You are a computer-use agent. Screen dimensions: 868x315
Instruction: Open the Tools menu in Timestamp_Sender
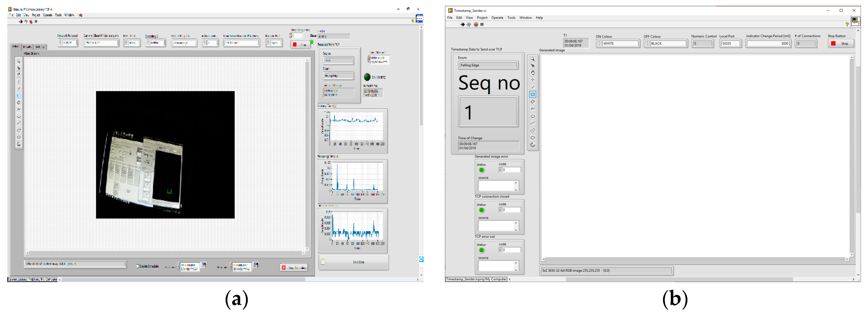tap(511, 18)
